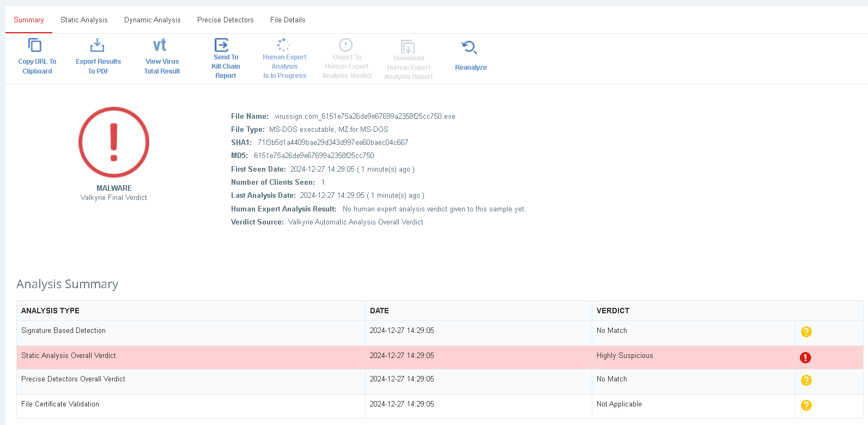Click the Object To Human Expert Verdict icon
This screenshot has width=868, height=425.
coord(346,45)
